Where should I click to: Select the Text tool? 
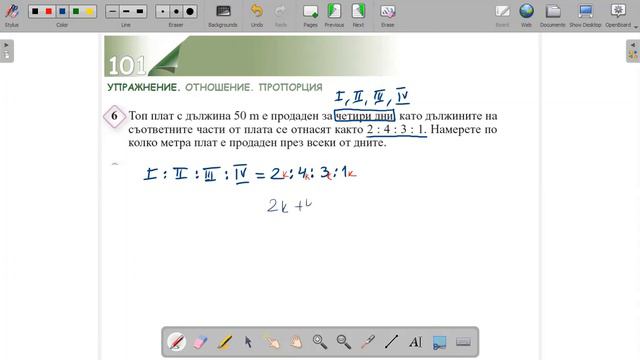(416, 342)
